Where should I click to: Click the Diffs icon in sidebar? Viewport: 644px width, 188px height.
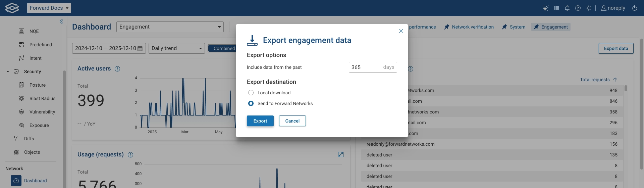[x=16, y=139]
